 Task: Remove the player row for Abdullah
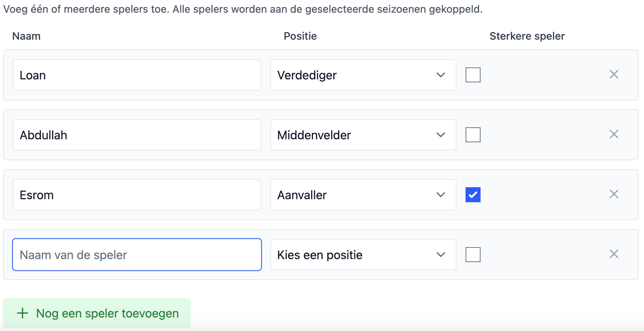tap(614, 134)
